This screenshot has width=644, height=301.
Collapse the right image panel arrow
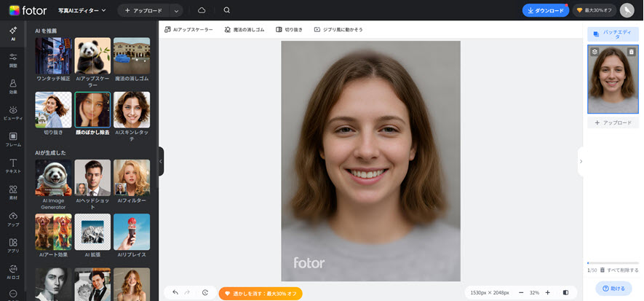pyautogui.click(x=581, y=161)
